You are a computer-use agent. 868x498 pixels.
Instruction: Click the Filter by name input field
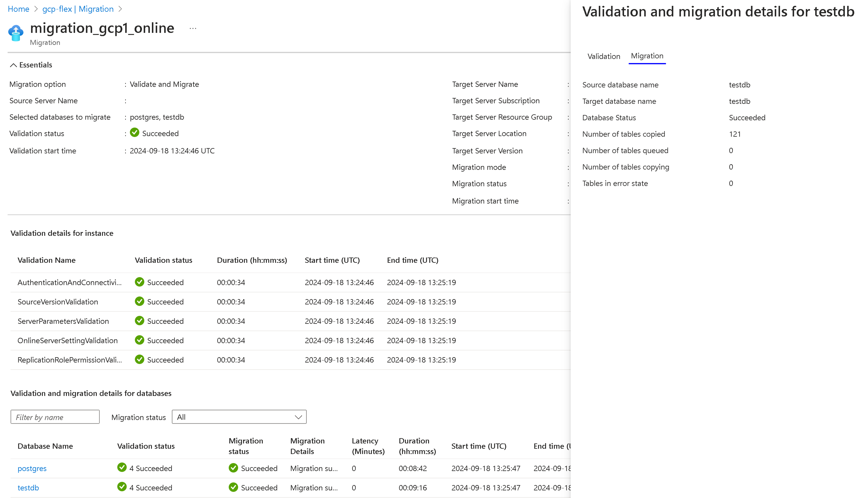coord(55,417)
